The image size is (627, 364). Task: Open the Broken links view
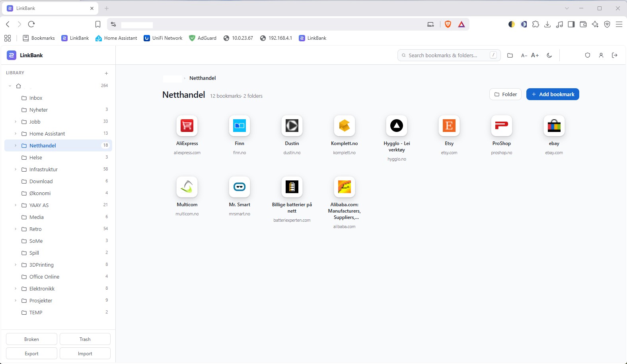tap(31, 339)
